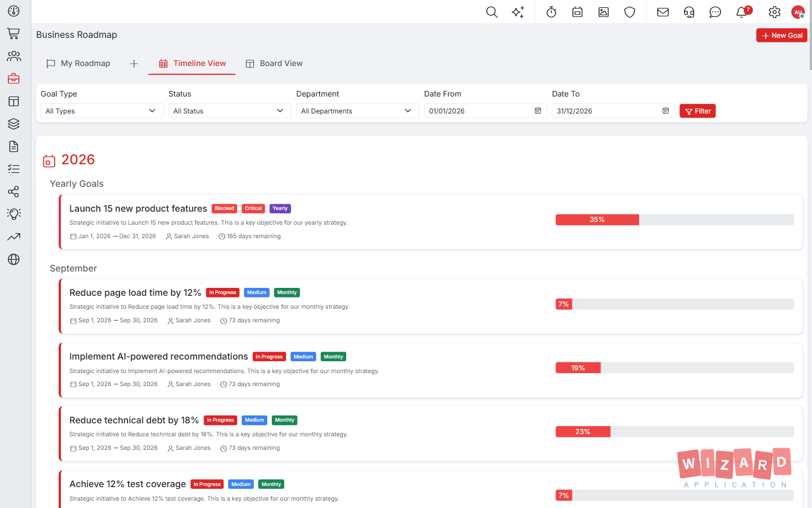Switch to Board View tab
Viewport: 812px width, 508px height.
click(274, 63)
